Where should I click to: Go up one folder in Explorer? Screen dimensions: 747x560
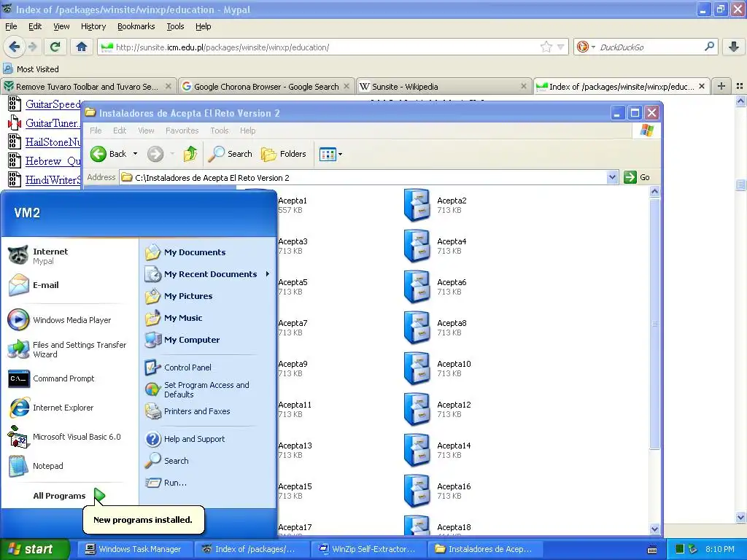[x=190, y=154]
